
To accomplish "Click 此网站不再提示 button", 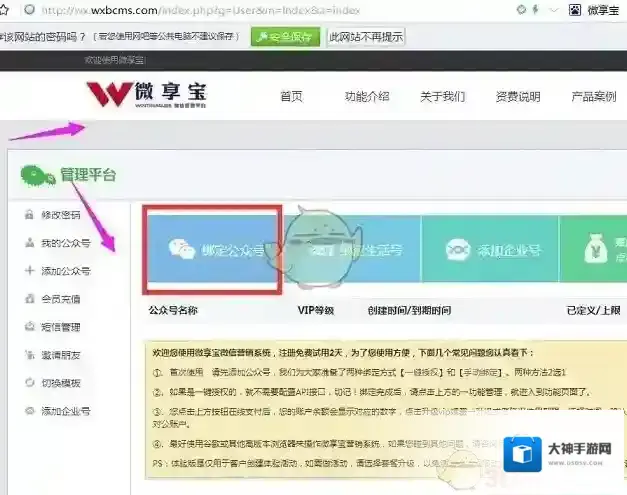I will (366, 37).
